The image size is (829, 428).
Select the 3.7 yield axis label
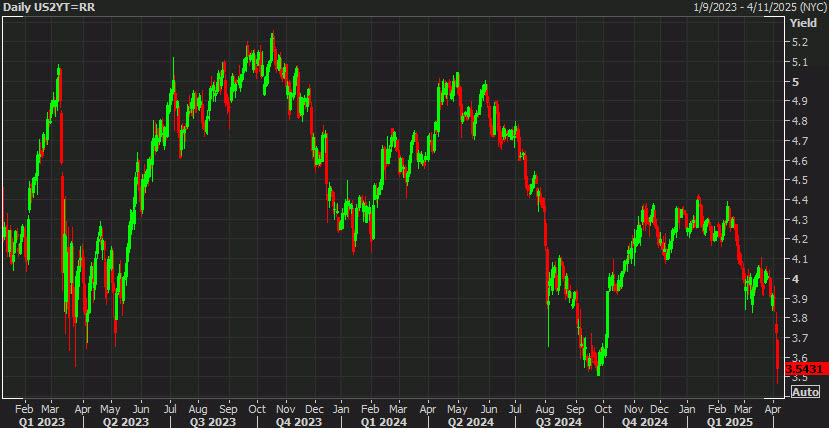point(798,338)
